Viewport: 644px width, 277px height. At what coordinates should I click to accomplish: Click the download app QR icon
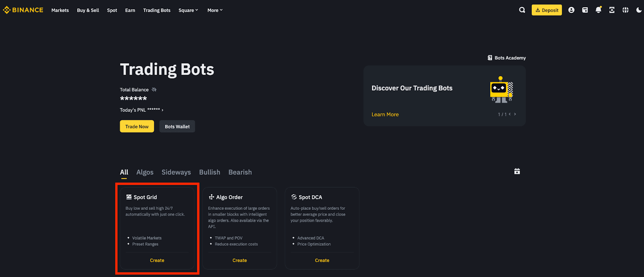[x=612, y=10]
